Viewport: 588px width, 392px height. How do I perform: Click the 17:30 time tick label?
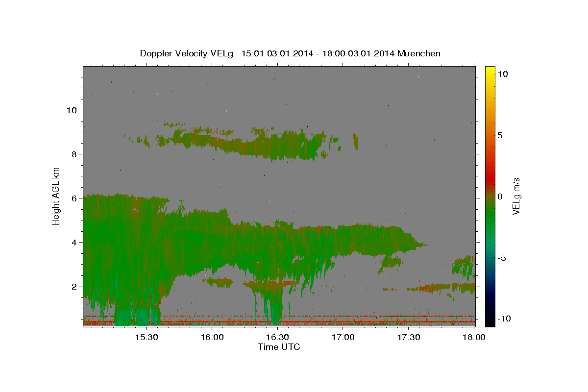click(409, 338)
